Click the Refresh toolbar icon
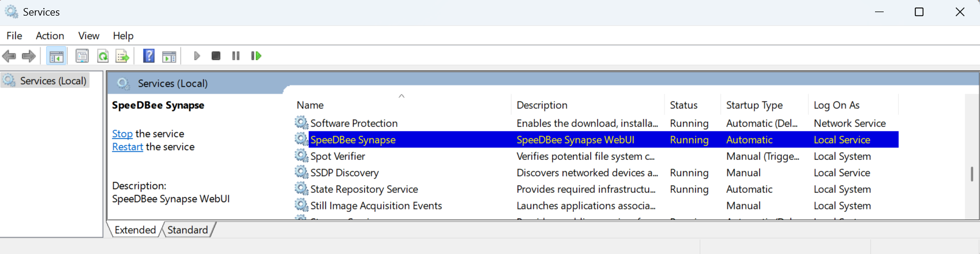 pyautogui.click(x=103, y=56)
